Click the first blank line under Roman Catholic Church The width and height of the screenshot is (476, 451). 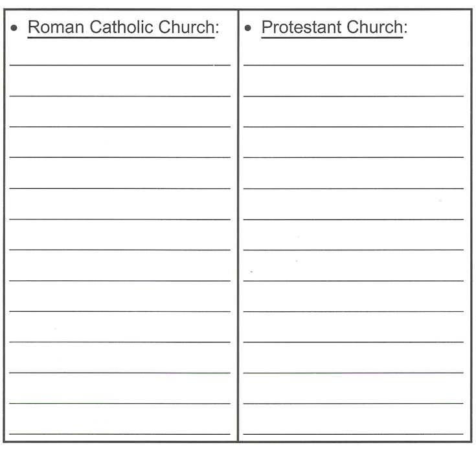click(120, 64)
